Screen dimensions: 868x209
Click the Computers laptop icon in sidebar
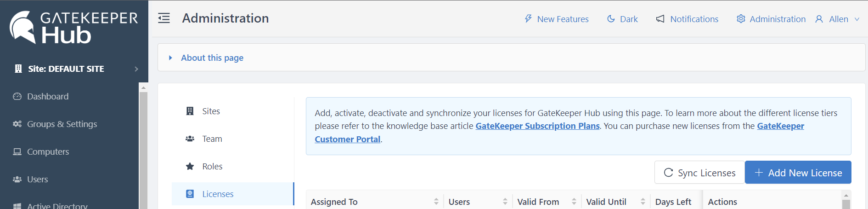[17, 151]
